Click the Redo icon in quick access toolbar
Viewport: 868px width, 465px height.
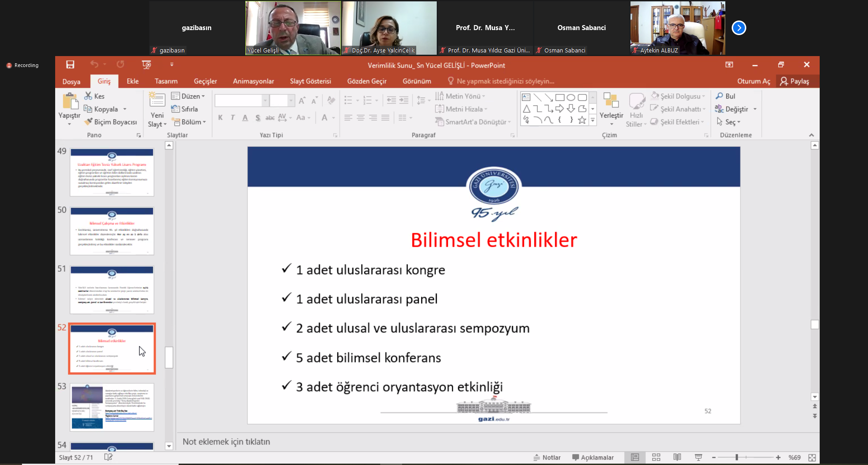click(x=120, y=65)
